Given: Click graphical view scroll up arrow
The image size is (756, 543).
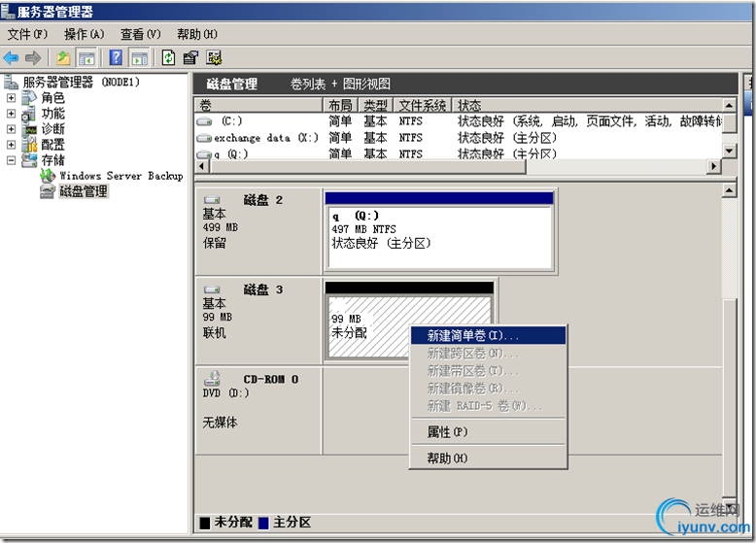Looking at the screenshot, I should 729,190.
